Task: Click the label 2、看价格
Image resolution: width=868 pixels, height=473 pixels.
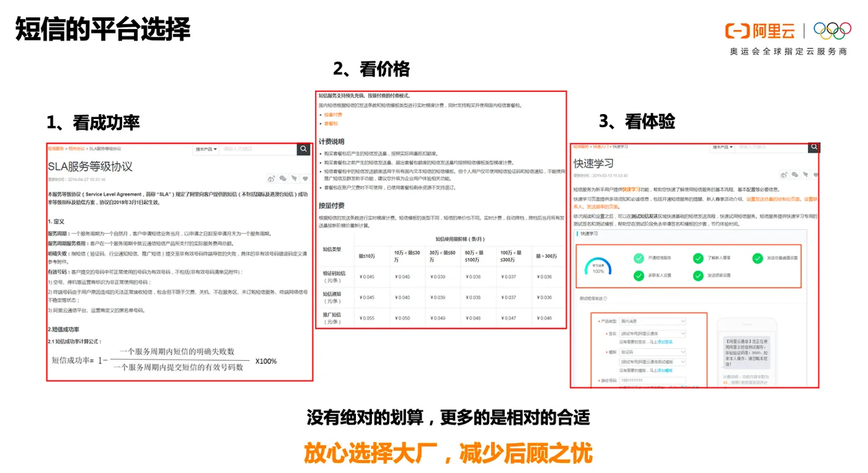Action: coord(372,69)
